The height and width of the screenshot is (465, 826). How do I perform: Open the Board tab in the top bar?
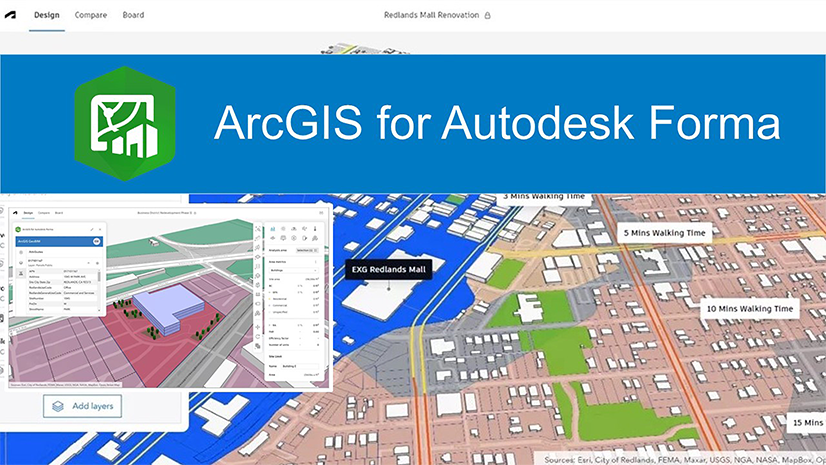point(133,15)
